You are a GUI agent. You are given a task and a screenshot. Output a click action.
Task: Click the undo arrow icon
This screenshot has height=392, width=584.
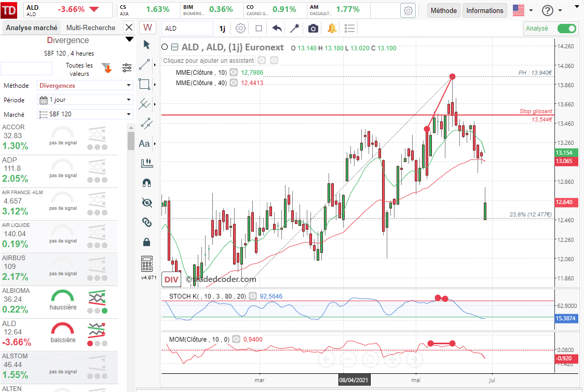(x=277, y=29)
